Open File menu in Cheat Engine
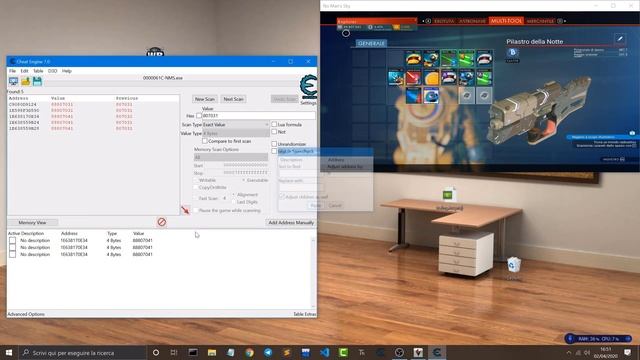 click(x=13, y=71)
